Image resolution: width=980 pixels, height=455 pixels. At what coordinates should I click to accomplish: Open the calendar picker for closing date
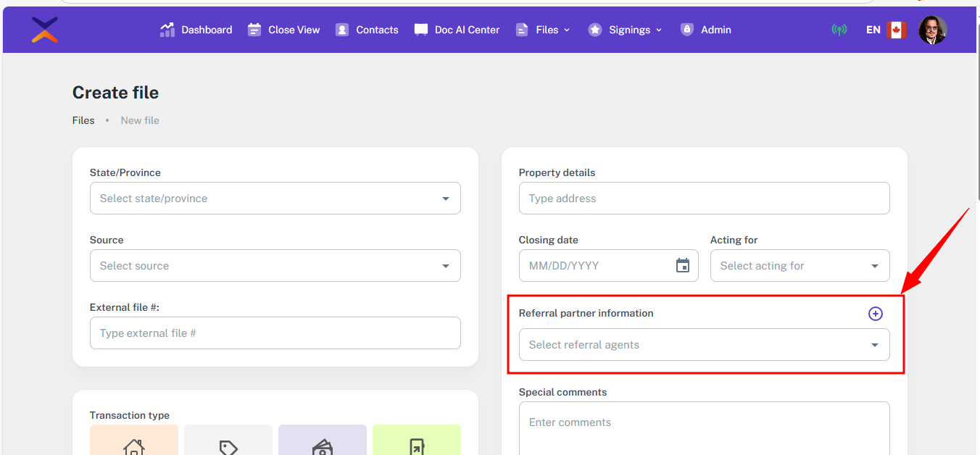pyautogui.click(x=682, y=266)
